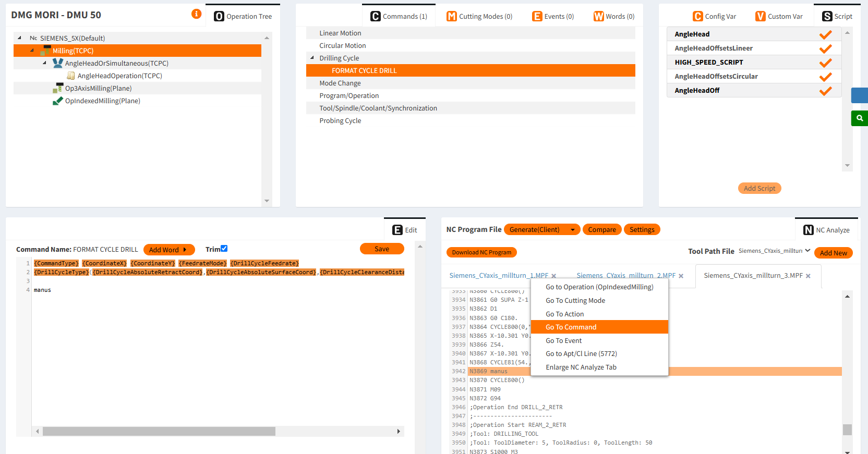Open the Generate(Client) dropdown arrow
Viewport: 868px width, 454px height.
pos(573,230)
